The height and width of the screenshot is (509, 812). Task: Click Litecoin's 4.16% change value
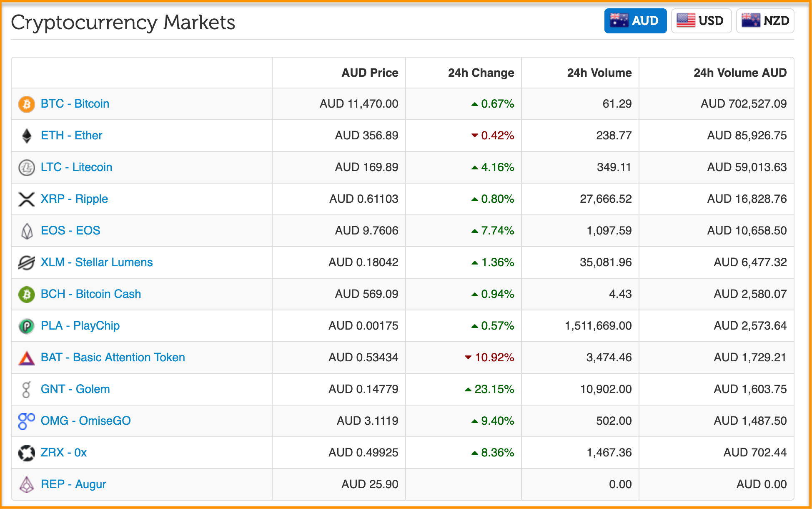click(493, 167)
